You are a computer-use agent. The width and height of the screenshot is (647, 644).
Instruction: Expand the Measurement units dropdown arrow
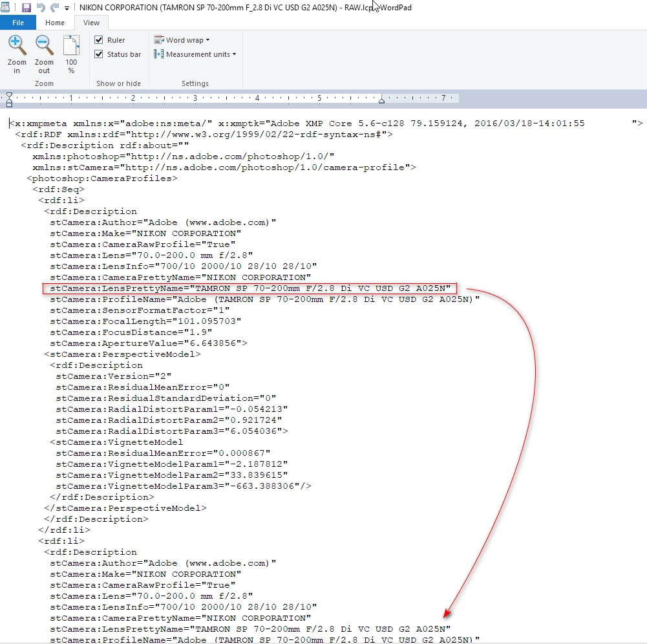click(235, 54)
